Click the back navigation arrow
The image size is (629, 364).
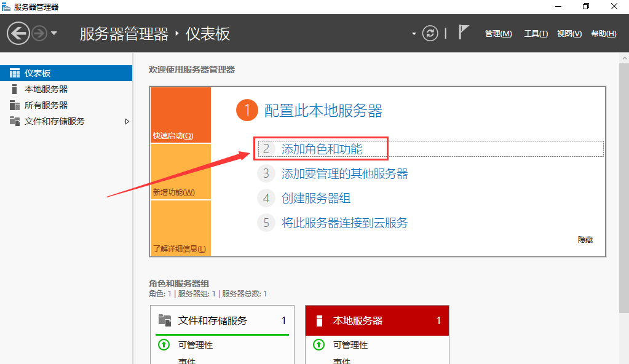click(x=18, y=33)
